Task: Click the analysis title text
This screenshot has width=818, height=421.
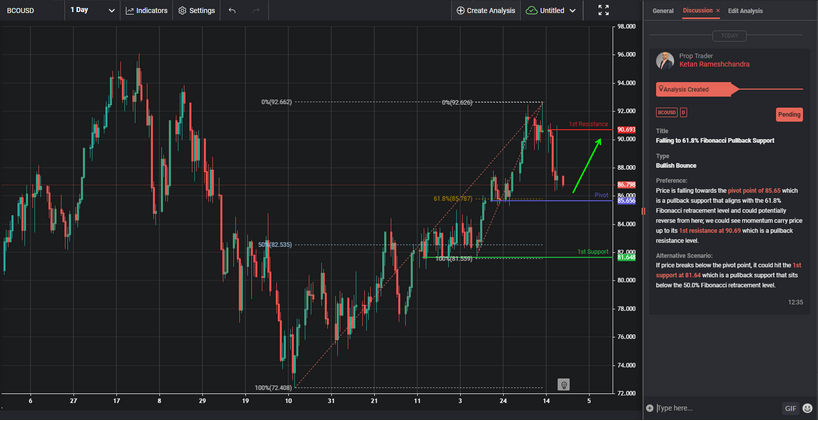Action: (x=715, y=140)
